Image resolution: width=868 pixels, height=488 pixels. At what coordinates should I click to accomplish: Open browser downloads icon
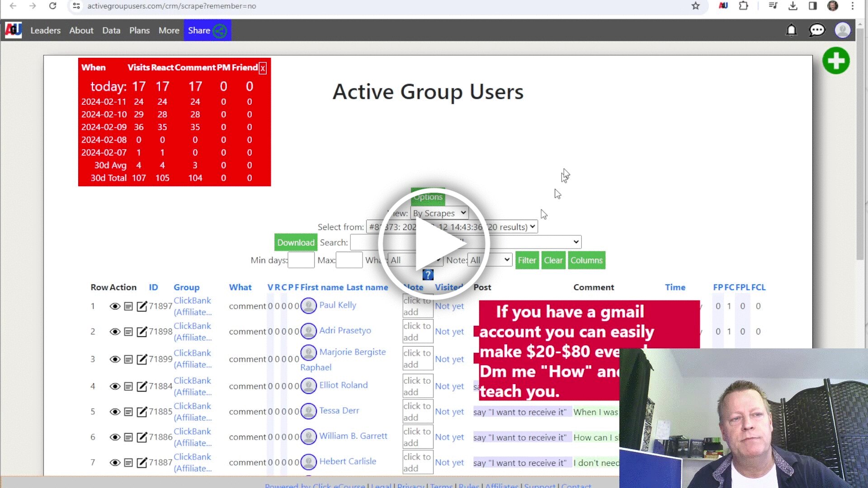click(x=793, y=6)
